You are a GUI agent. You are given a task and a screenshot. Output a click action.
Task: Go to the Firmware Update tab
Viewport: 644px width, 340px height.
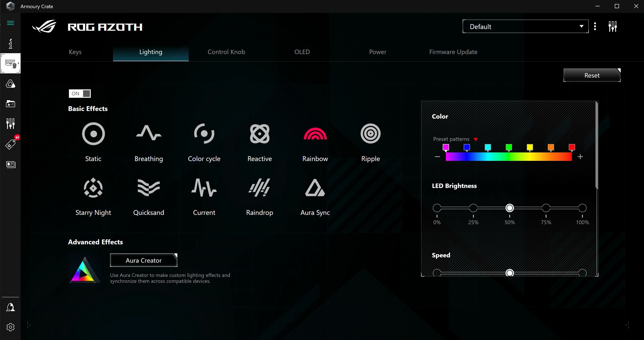click(453, 52)
